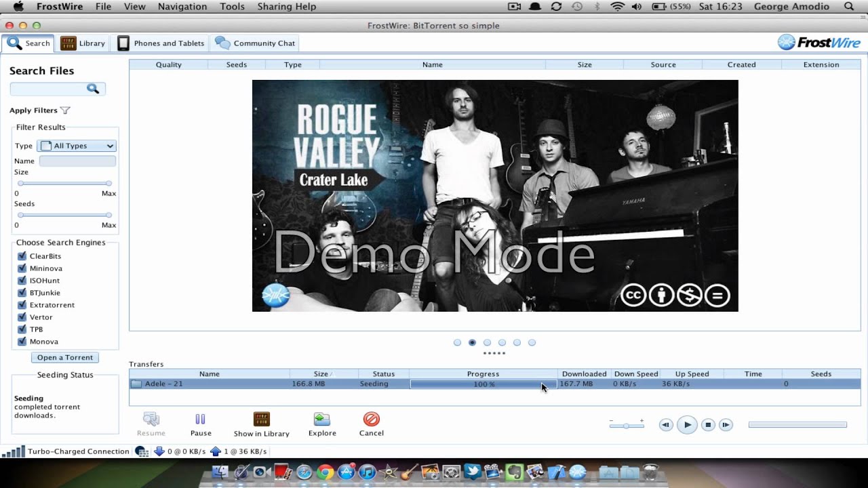Adjust the Size filter range slider
Screen dimensions: 868x488
click(64, 184)
